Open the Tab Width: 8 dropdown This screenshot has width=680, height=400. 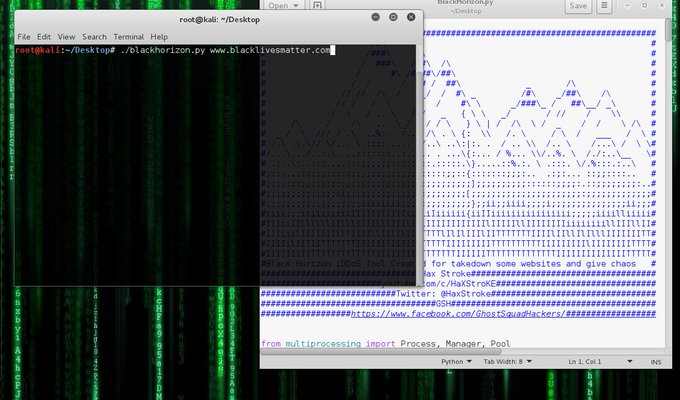tap(507, 361)
